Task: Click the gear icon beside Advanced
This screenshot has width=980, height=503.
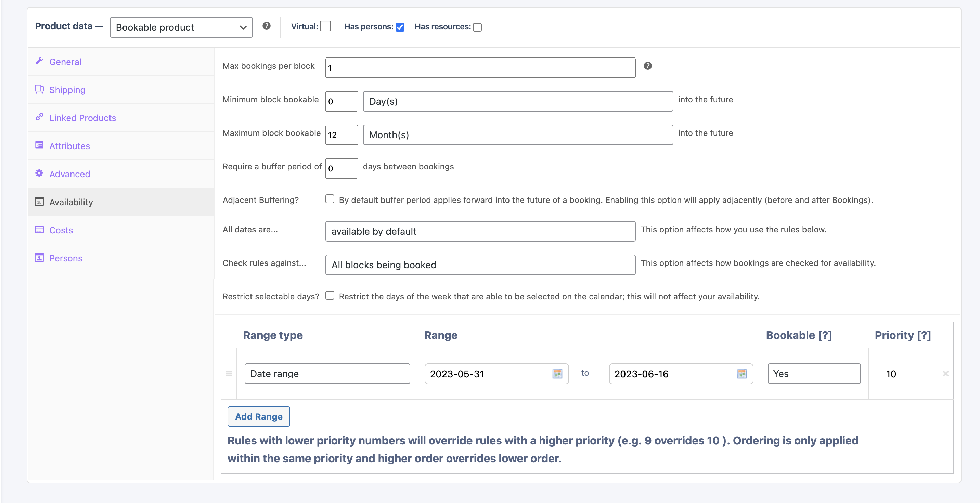Action: click(39, 173)
